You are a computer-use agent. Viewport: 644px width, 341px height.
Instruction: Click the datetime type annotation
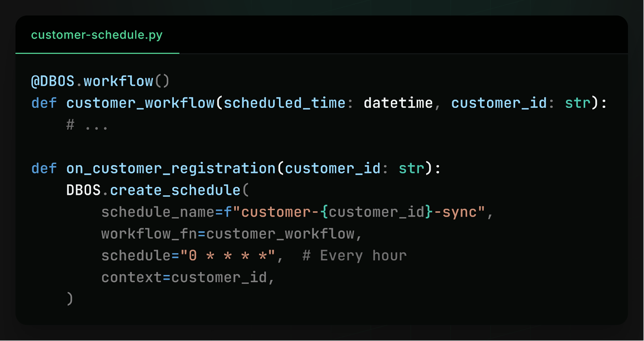click(x=398, y=103)
